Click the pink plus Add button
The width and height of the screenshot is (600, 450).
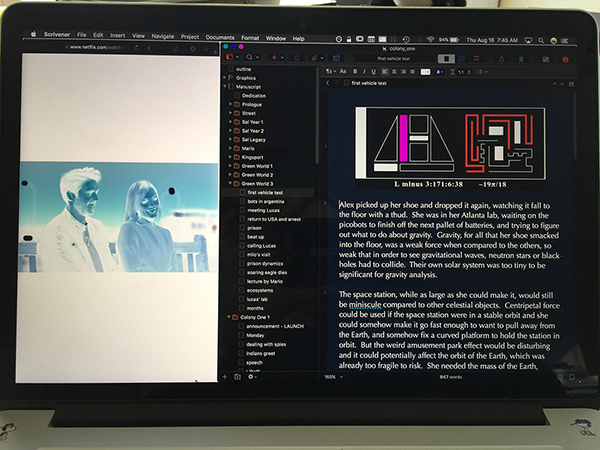pyautogui.click(x=274, y=57)
